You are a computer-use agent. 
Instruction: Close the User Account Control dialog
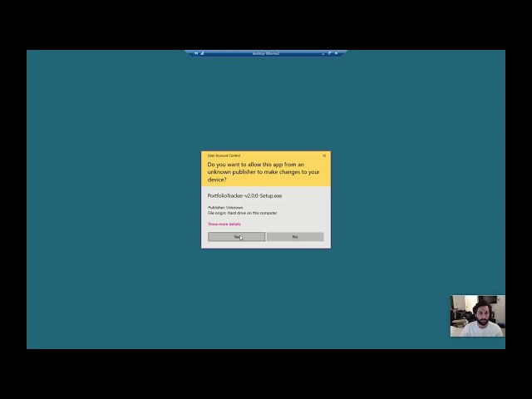324,155
